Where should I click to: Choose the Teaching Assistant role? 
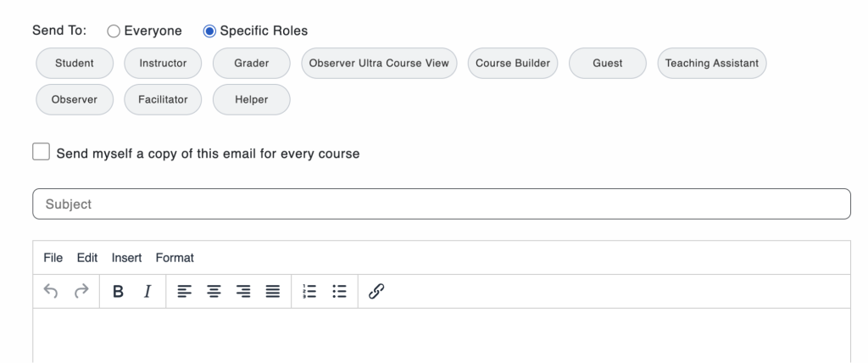point(712,63)
